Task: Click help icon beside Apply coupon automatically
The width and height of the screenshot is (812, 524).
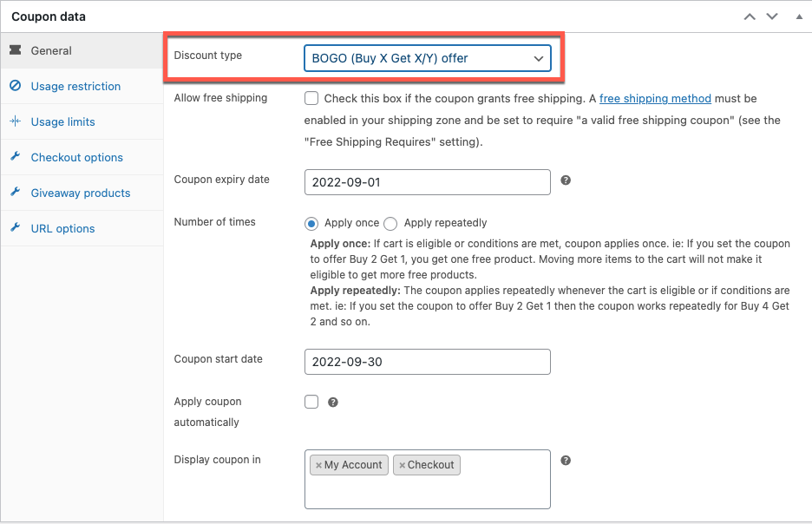Action: pyautogui.click(x=333, y=403)
